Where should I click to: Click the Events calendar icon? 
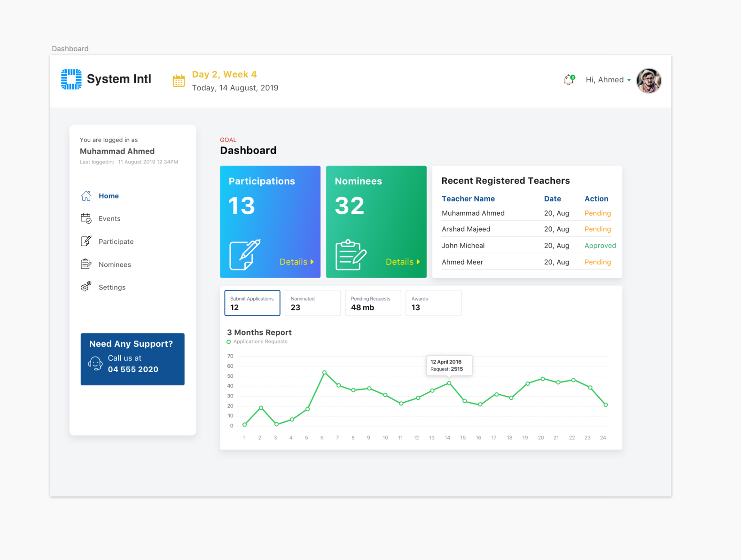86,218
